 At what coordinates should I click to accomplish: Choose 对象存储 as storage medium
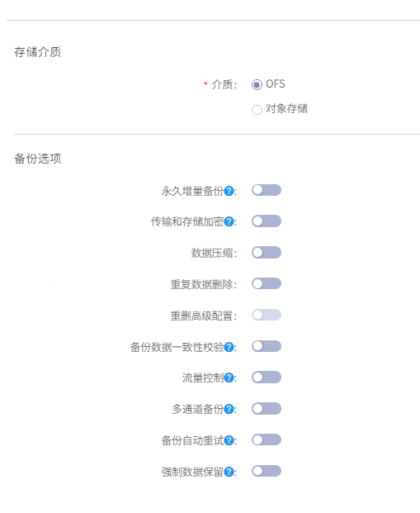click(x=257, y=110)
